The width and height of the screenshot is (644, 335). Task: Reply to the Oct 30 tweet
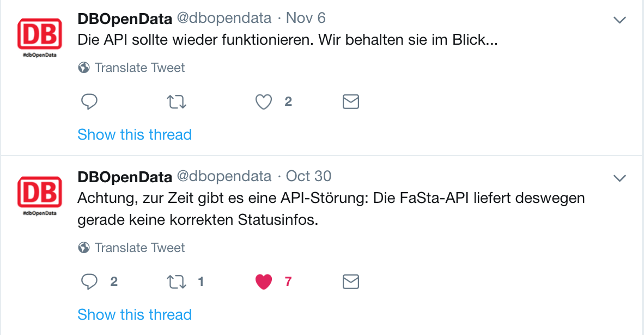[x=89, y=282]
